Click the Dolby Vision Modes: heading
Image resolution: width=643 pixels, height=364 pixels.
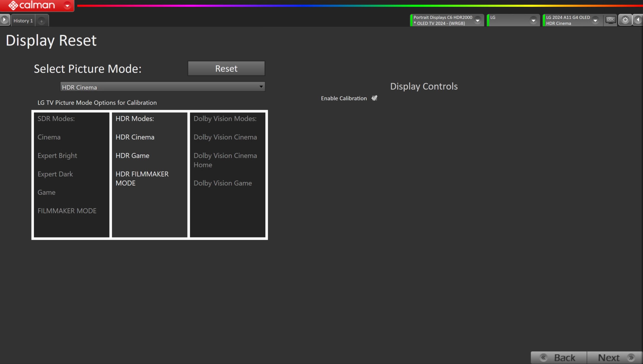(225, 119)
